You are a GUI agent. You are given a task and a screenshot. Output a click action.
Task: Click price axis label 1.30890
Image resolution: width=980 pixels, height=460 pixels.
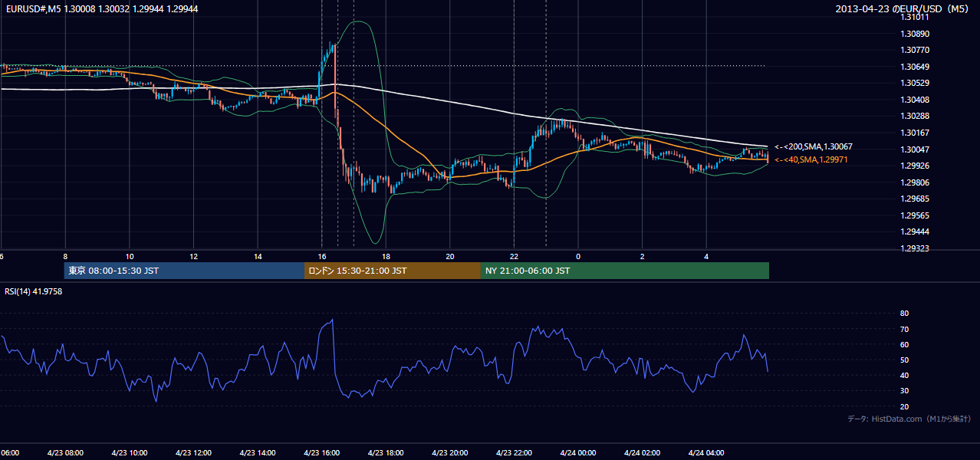pos(915,34)
